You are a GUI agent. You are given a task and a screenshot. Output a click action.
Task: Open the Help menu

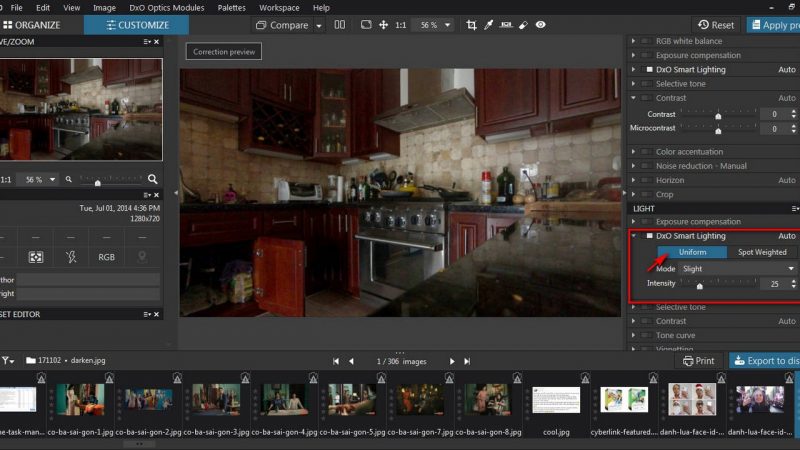tap(321, 8)
